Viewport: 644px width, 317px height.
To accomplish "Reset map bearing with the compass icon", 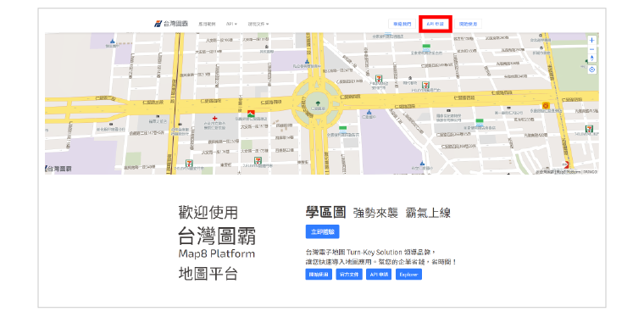I will pos(591,58).
